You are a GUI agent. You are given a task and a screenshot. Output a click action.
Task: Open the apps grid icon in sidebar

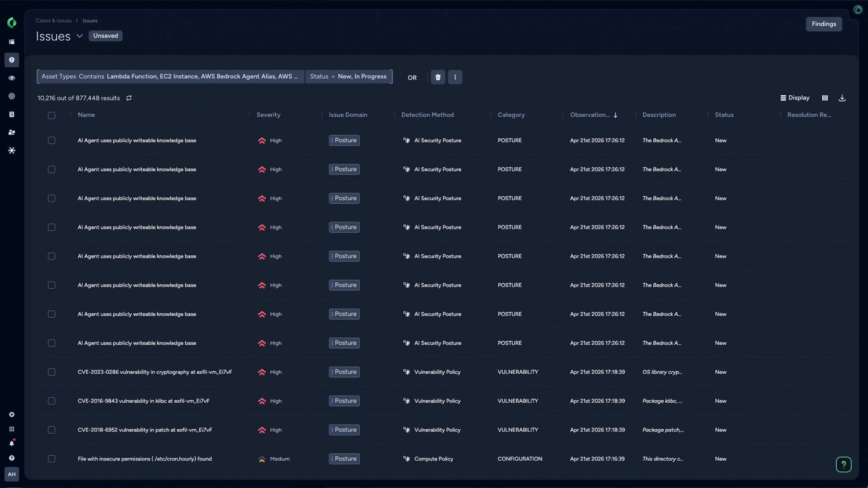[x=12, y=429]
